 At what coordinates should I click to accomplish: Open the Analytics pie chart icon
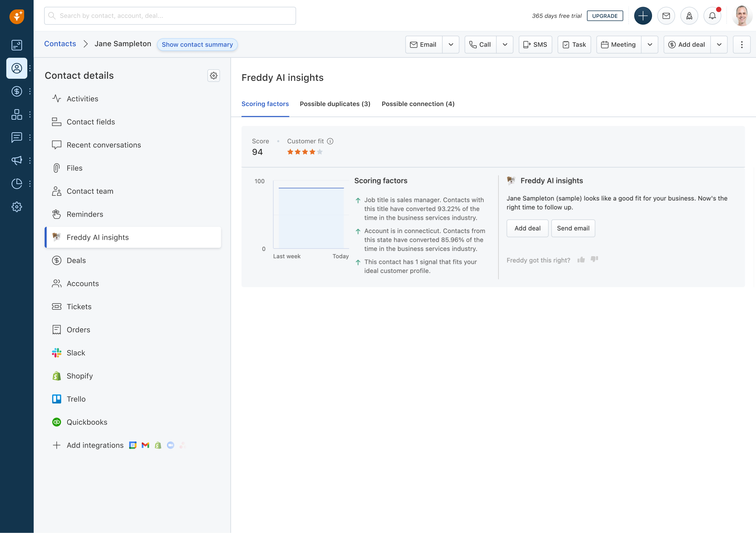16,183
